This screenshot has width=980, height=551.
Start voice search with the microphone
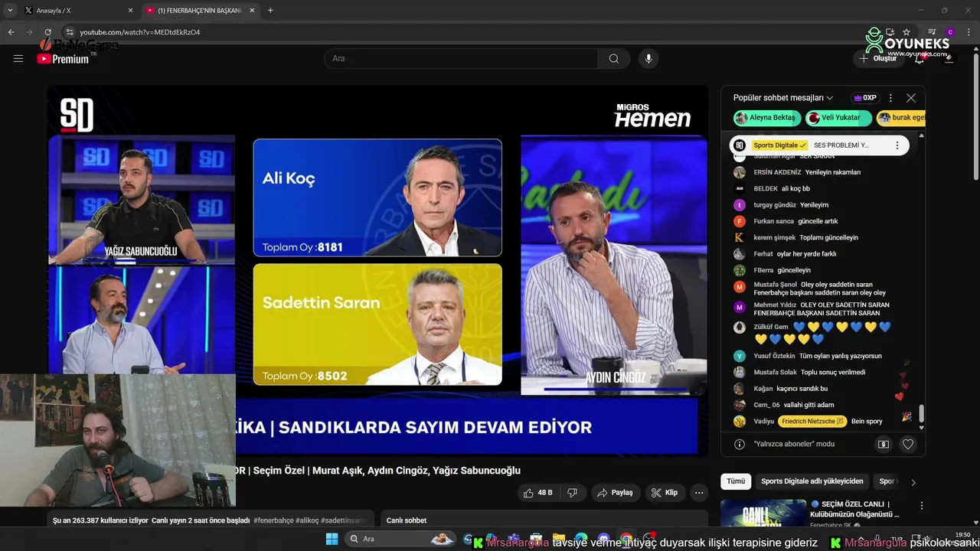tap(648, 58)
